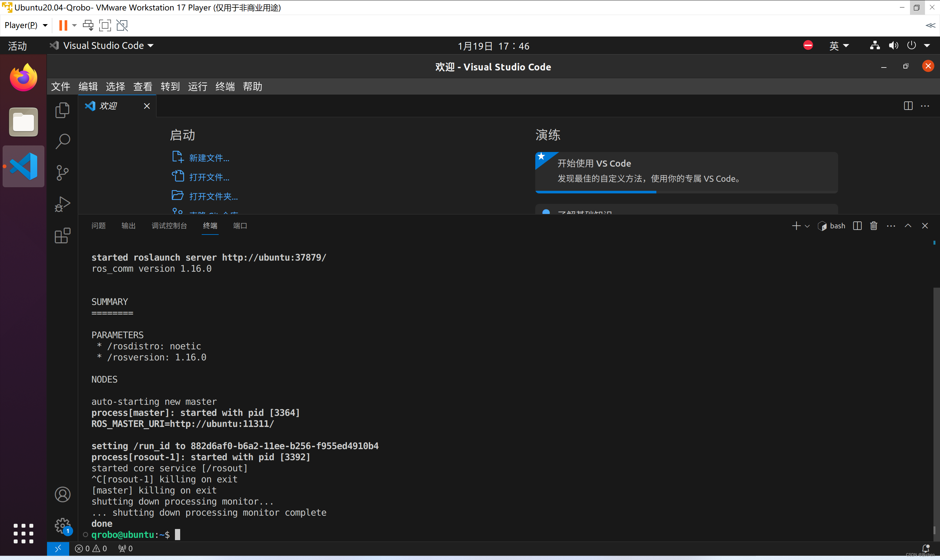Open the Manage gear settings menu

pyautogui.click(x=62, y=526)
